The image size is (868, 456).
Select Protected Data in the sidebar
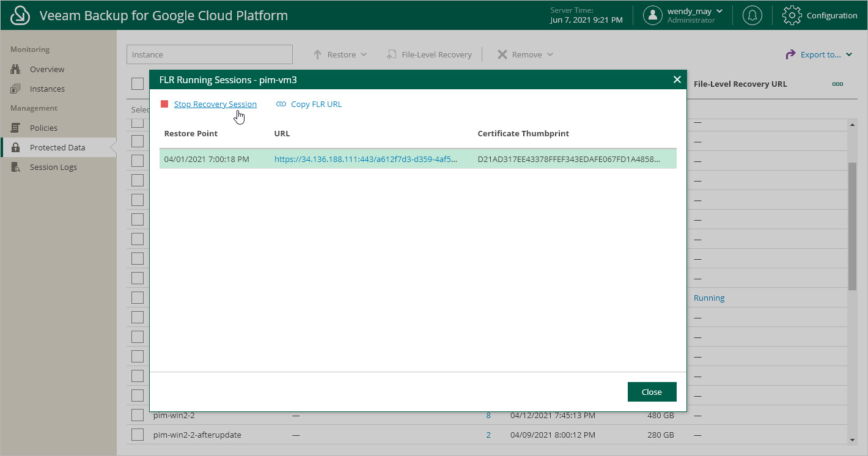tap(57, 147)
